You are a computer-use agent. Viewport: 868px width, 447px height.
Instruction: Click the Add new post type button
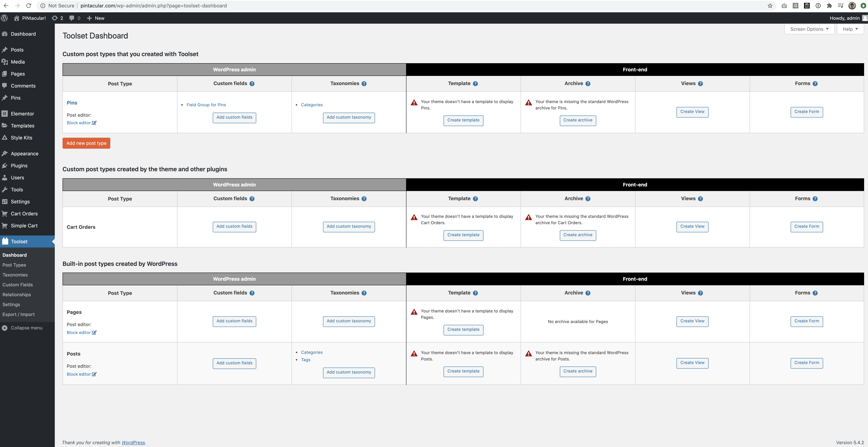click(x=86, y=143)
